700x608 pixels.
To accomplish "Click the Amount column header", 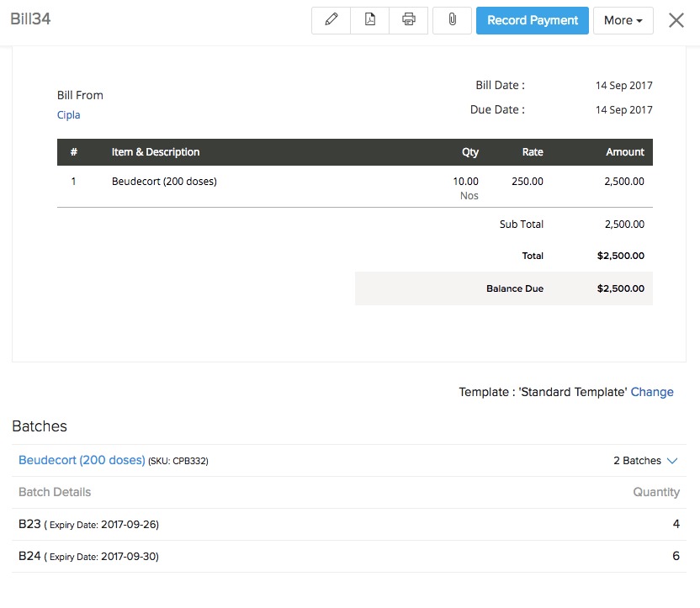I will 625,152.
